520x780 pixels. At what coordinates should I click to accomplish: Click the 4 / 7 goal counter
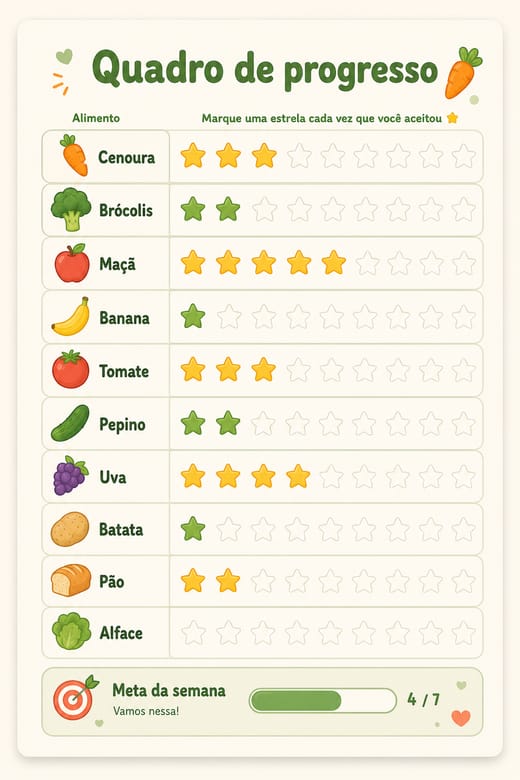423,700
